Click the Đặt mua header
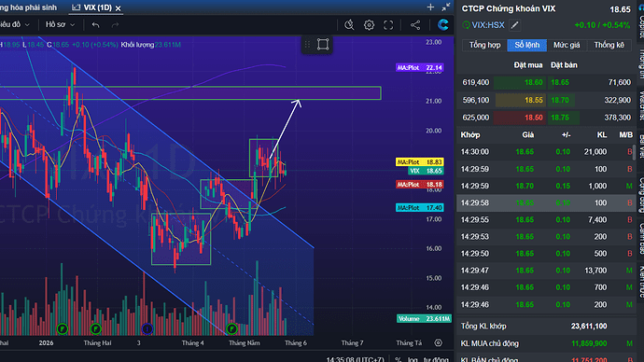The height and width of the screenshot is (362, 644). tap(528, 65)
